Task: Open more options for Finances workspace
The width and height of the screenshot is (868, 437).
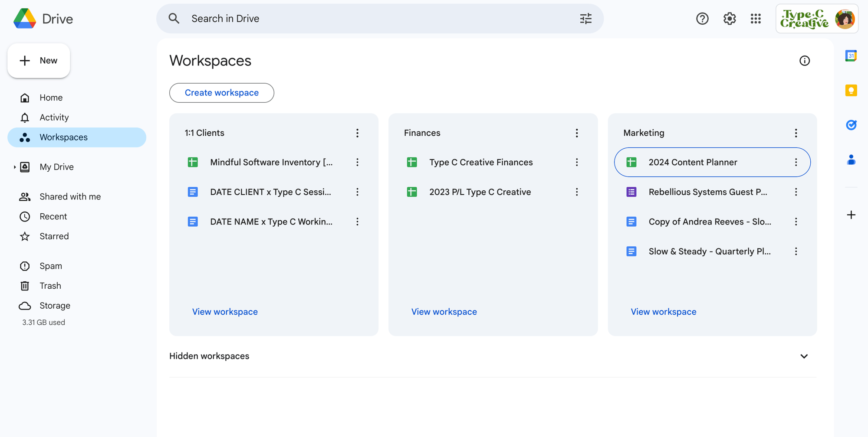Action: click(x=576, y=133)
